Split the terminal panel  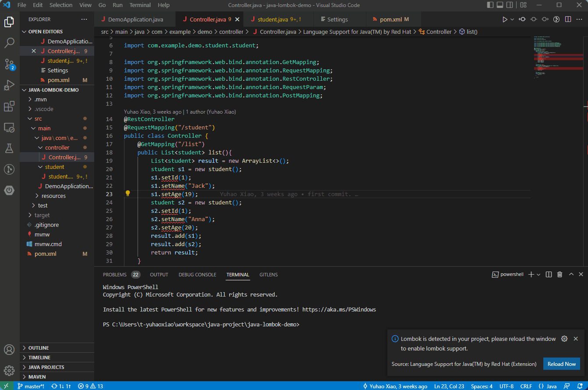pos(549,275)
